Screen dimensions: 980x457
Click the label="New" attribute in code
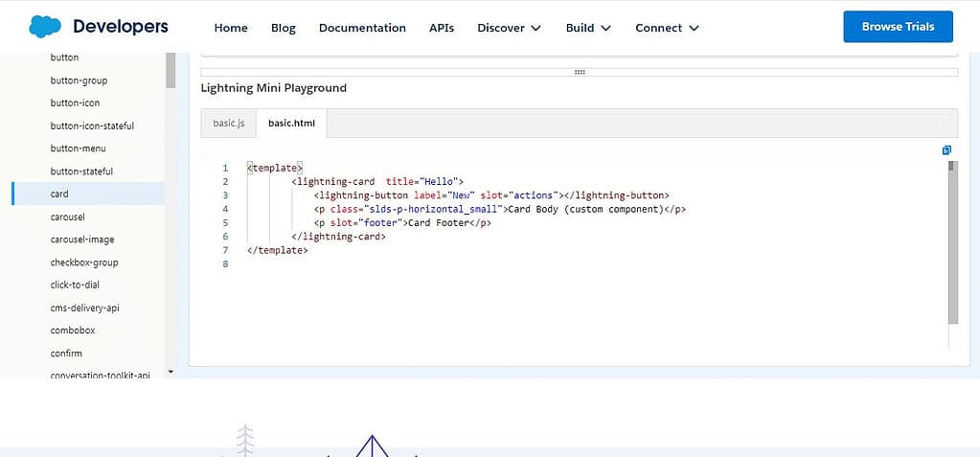pos(445,195)
